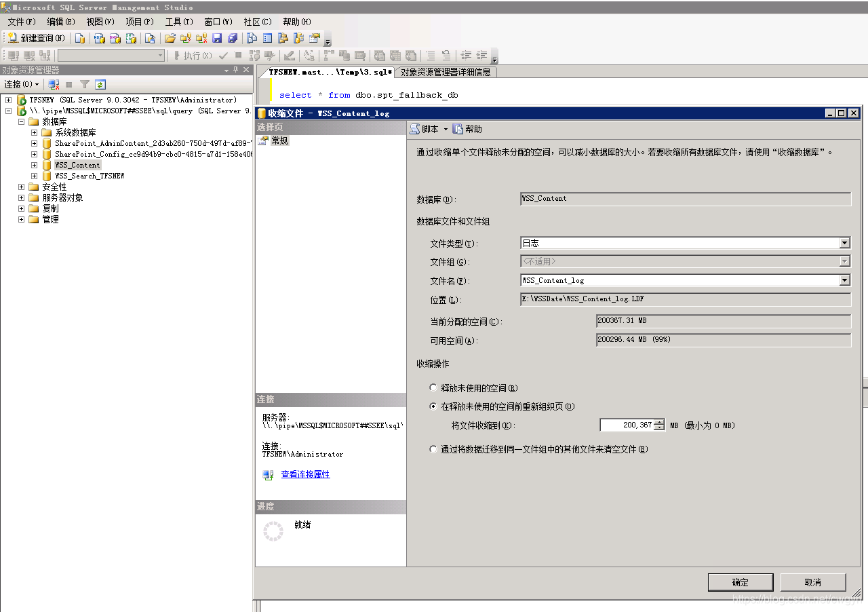Click the Increase Indent icon
This screenshot has height=612, width=868.
click(x=482, y=56)
